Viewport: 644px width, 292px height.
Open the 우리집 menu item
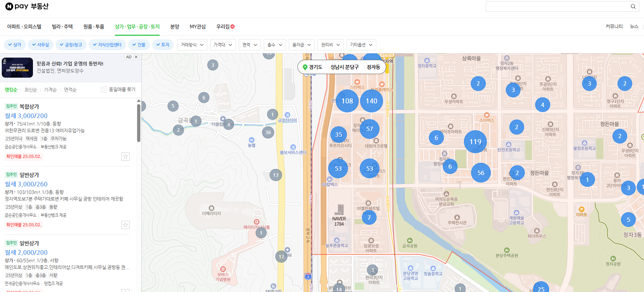click(x=225, y=26)
